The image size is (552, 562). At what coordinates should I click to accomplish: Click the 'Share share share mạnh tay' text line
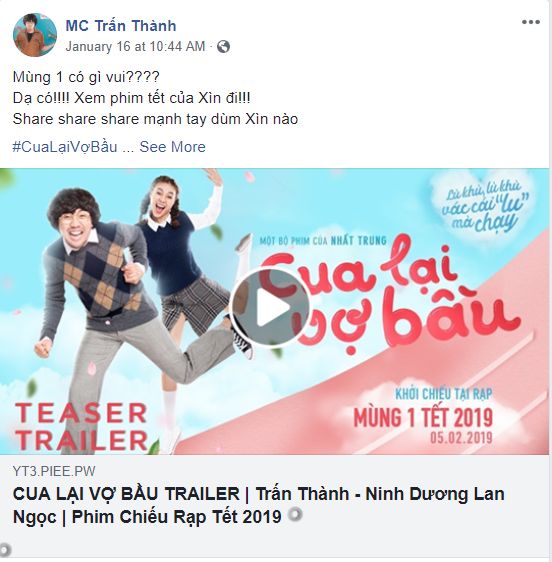coord(155,119)
